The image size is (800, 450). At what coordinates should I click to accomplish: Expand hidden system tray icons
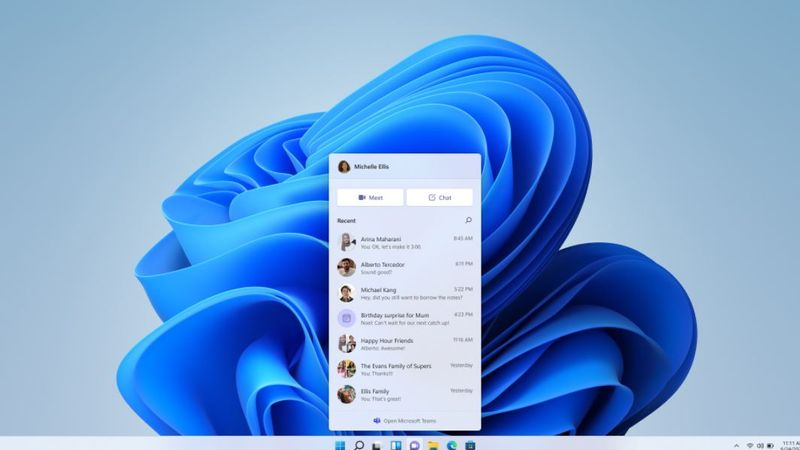736,446
